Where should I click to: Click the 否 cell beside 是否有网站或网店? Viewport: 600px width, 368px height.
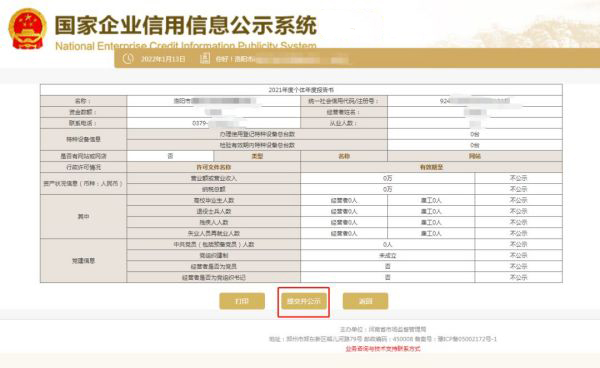pyautogui.click(x=170, y=156)
